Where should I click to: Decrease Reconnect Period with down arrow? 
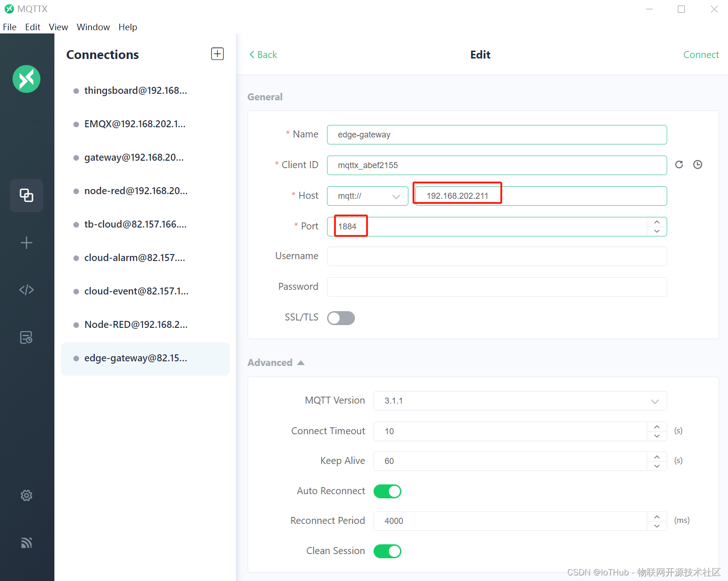(657, 526)
